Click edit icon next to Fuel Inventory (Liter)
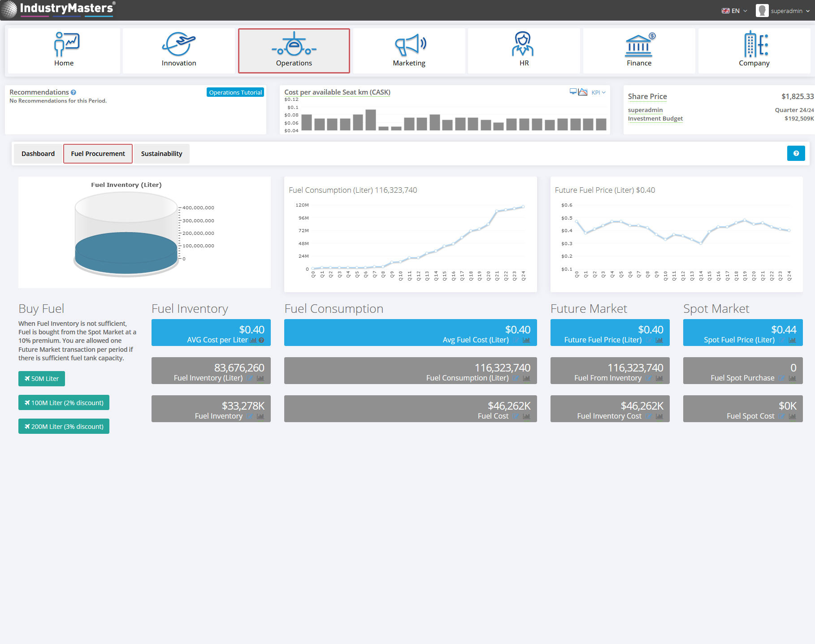The width and height of the screenshot is (815, 644). [250, 378]
